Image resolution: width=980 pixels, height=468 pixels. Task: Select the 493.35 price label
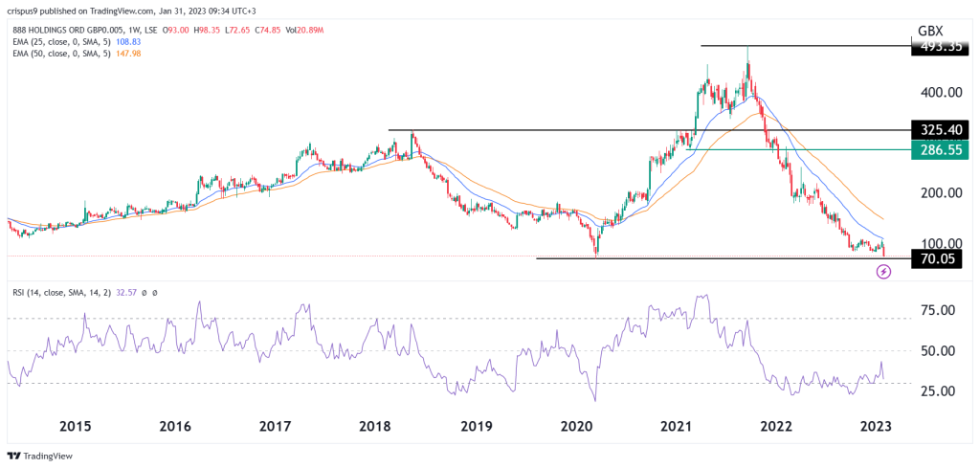pos(941,46)
